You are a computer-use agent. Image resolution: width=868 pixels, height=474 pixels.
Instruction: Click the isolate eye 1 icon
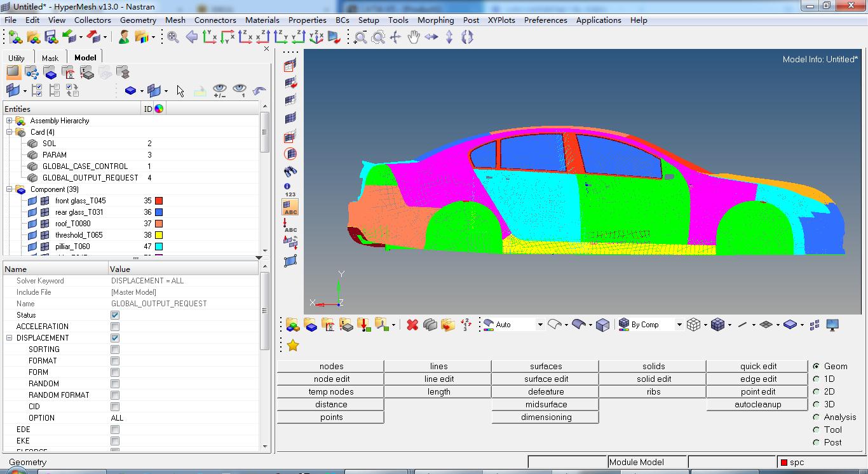point(240,90)
